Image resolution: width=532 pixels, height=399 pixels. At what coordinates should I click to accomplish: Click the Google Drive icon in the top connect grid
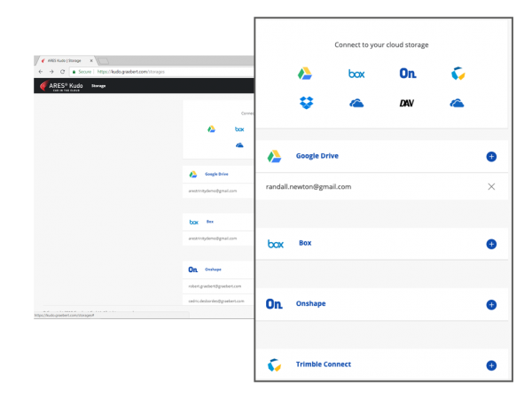305,74
